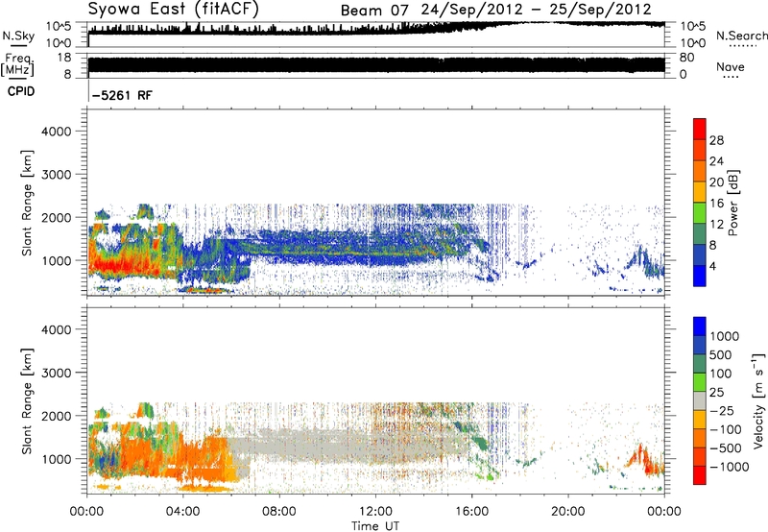Select the '100' value on velocity color bar
This screenshot has width=768, height=532.
coord(721,374)
